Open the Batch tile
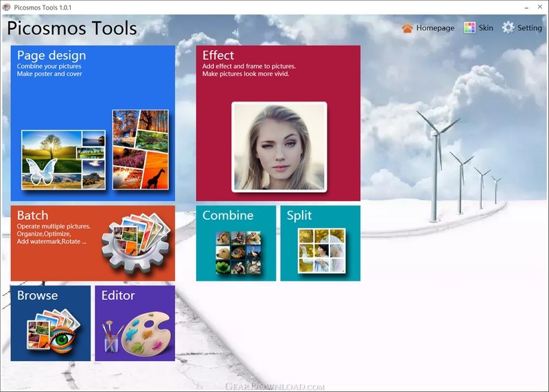This screenshot has height=392, width=549. pyautogui.click(x=93, y=243)
